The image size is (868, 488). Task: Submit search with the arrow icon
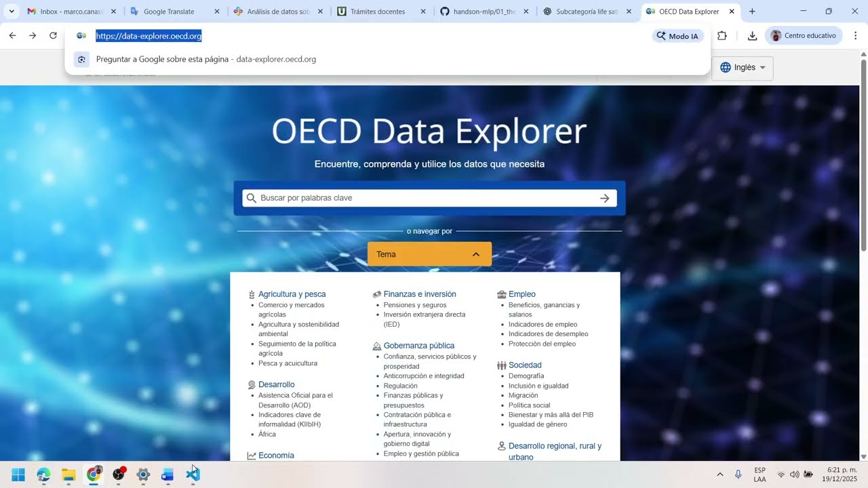coord(605,198)
